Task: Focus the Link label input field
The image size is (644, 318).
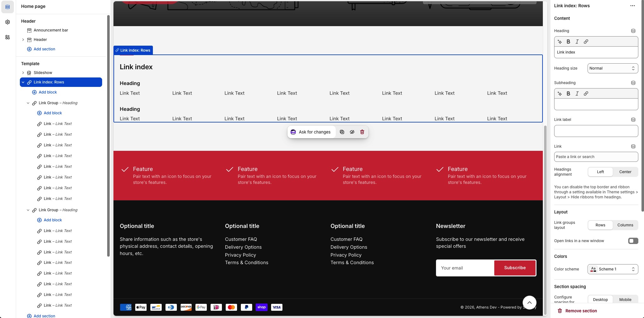Action: pyautogui.click(x=596, y=131)
